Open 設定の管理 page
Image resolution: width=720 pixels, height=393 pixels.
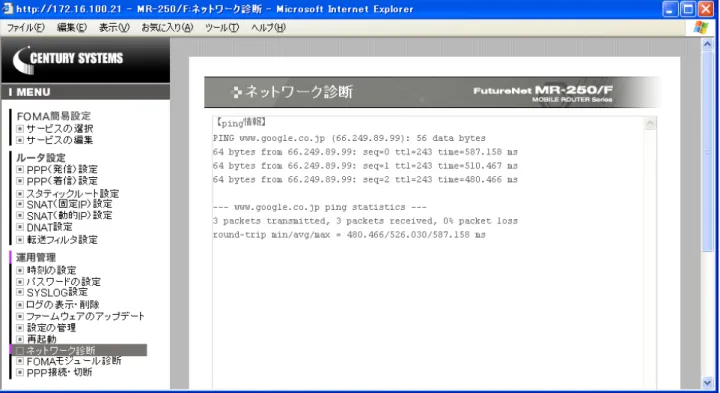[x=51, y=328]
